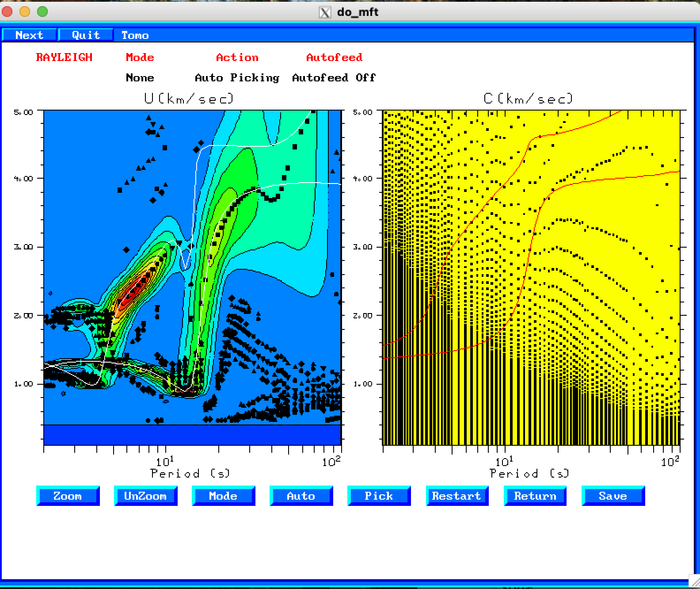
Task: Click the red Mode header label
Action: coord(140,57)
